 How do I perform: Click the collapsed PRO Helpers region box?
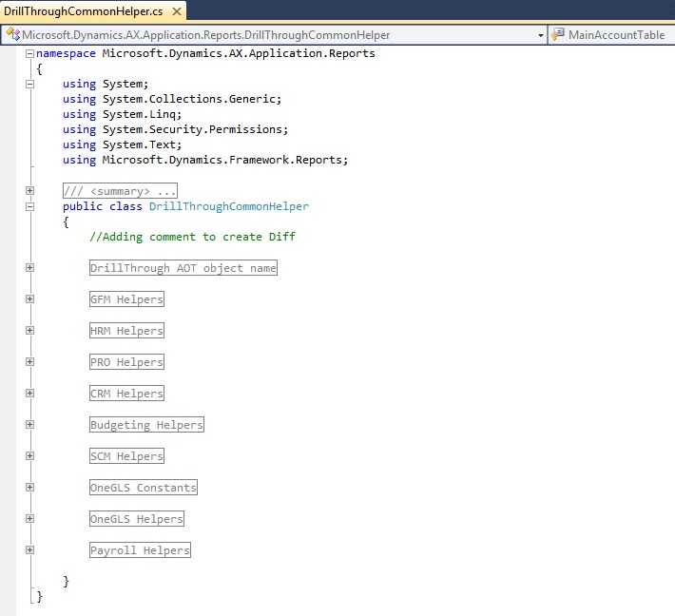126,362
